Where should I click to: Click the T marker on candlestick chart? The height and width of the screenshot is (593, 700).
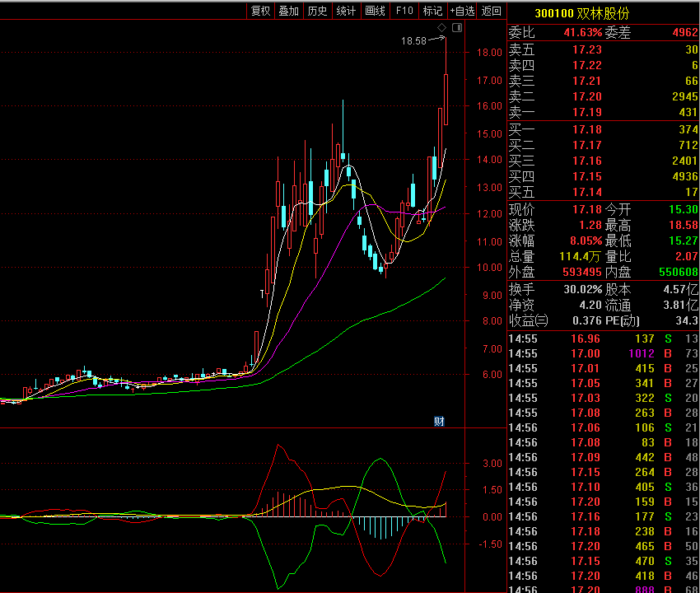[x=262, y=294]
